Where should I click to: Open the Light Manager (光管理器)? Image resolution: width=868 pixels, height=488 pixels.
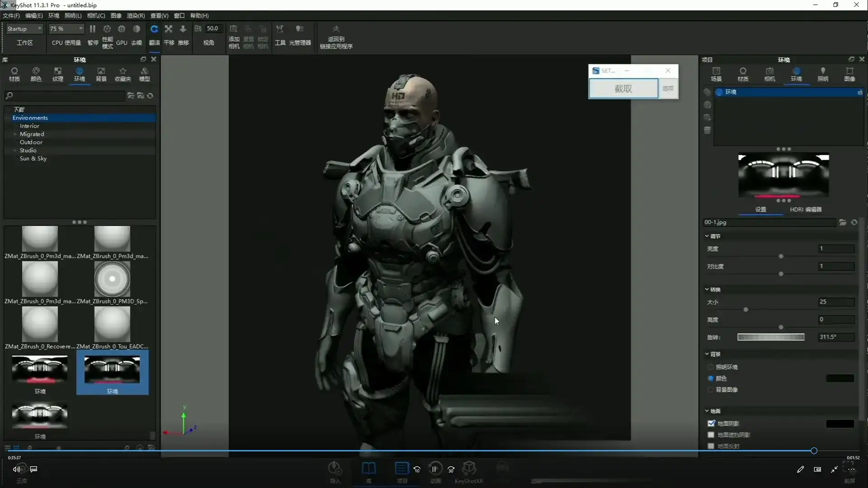pos(299,29)
